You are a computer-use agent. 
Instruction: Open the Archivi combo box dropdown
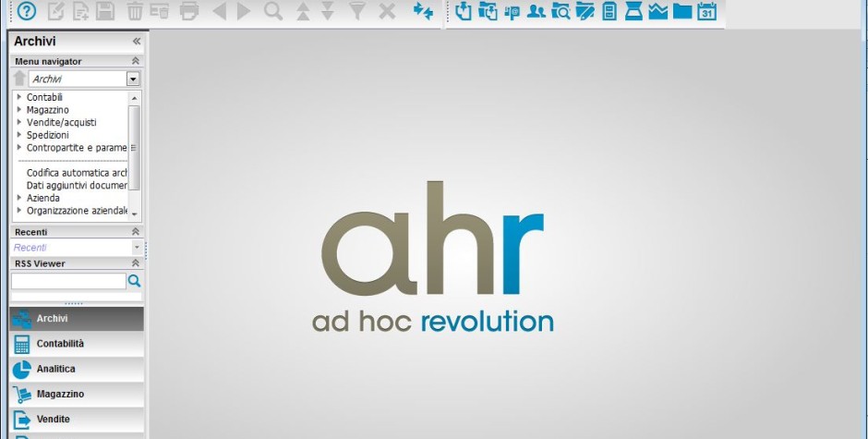click(x=133, y=79)
